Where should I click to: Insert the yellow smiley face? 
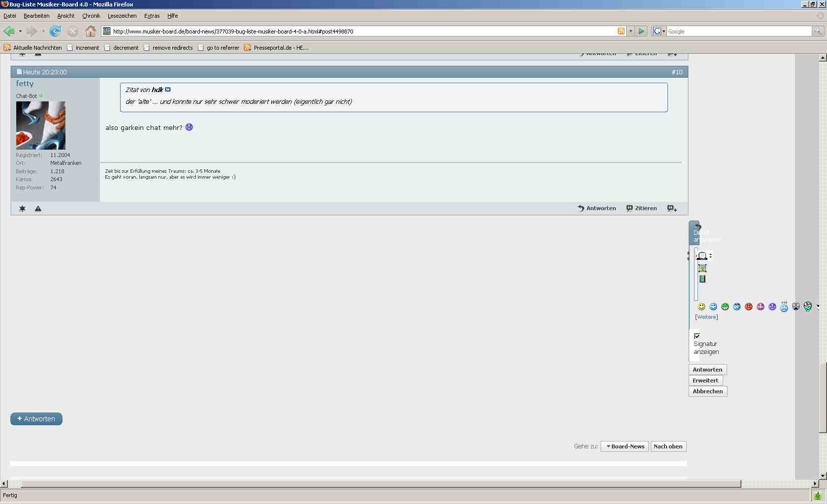701,307
